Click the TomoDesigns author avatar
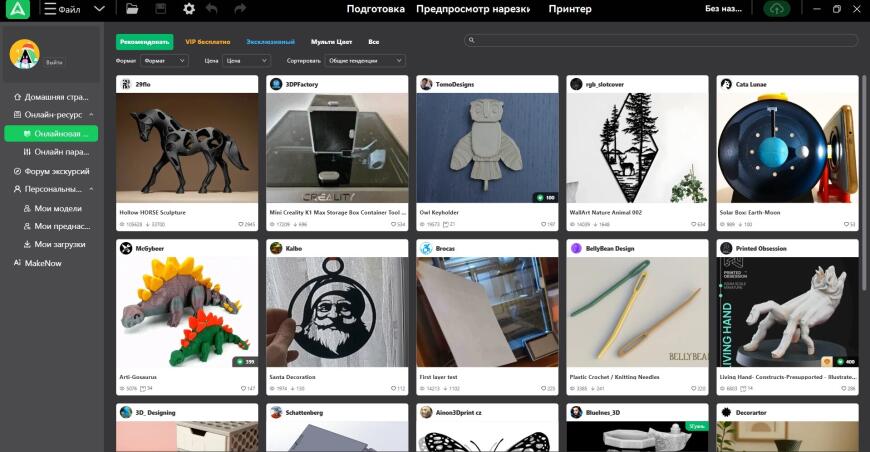Image resolution: width=870 pixels, height=452 pixels. 426,84
